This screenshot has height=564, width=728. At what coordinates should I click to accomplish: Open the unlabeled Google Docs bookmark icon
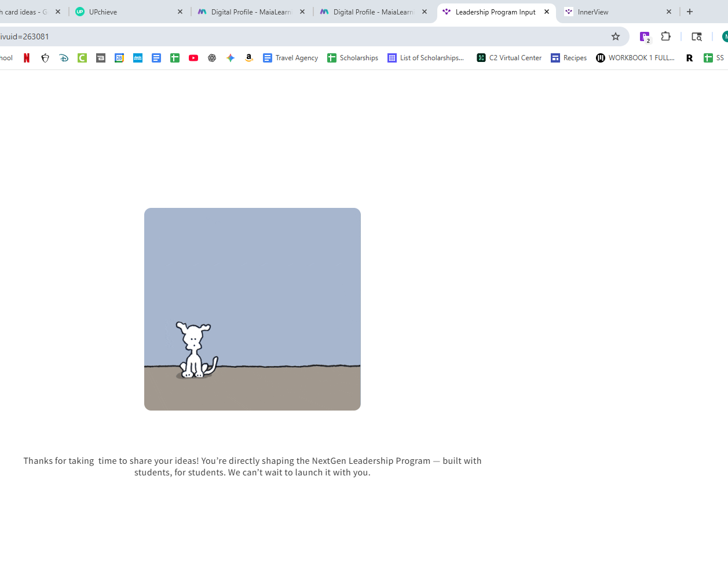click(156, 58)
